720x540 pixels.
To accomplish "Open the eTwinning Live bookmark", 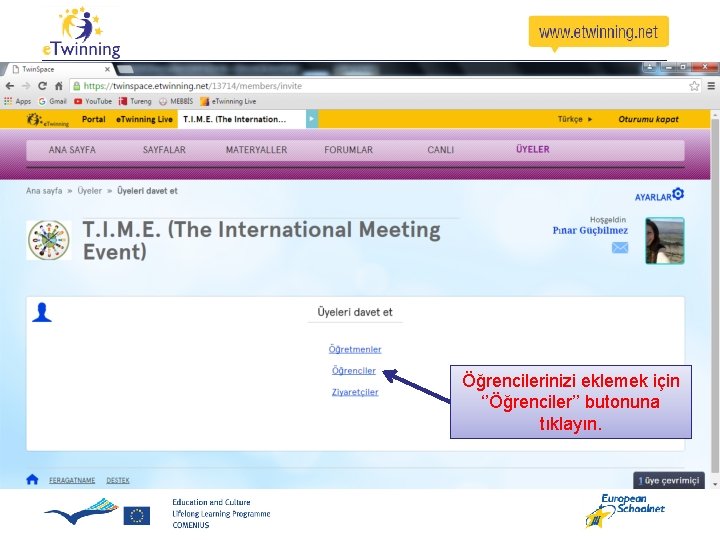I will click(x=228, y=101).
